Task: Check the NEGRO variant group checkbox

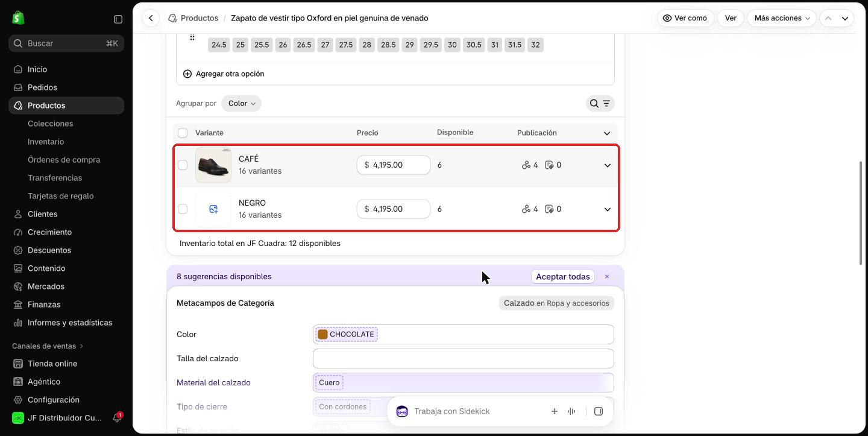Action: pyautogui.click(x=183, y=209)
